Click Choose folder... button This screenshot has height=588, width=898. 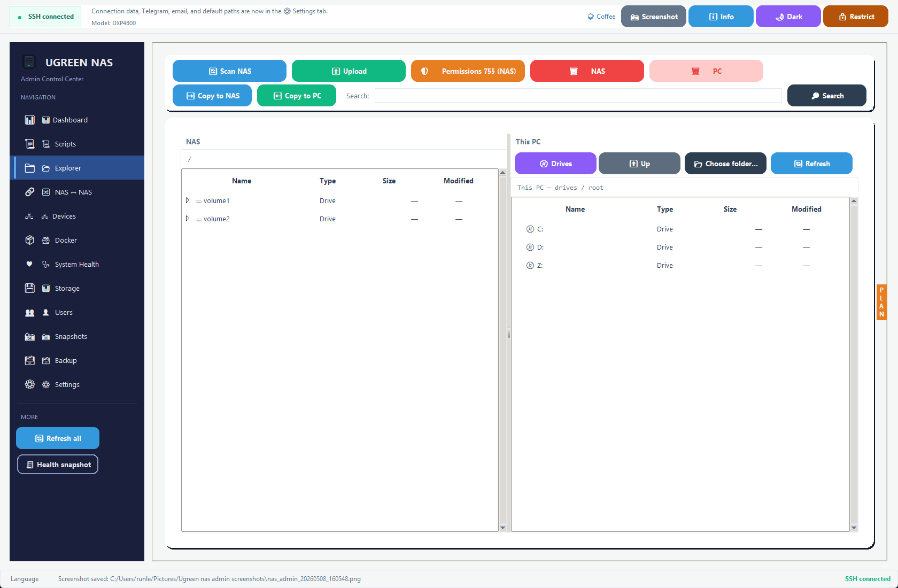tap(725, 164)
